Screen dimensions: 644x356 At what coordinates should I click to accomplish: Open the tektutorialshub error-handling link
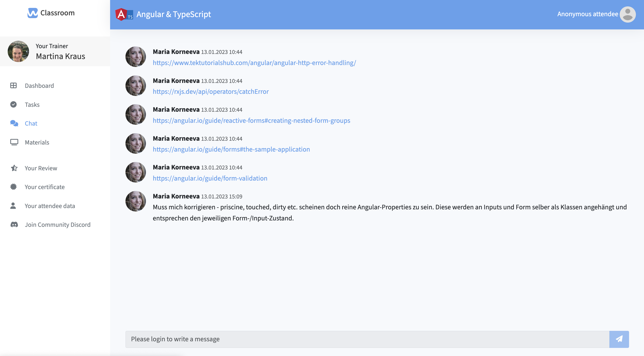[x=254, y=63]
